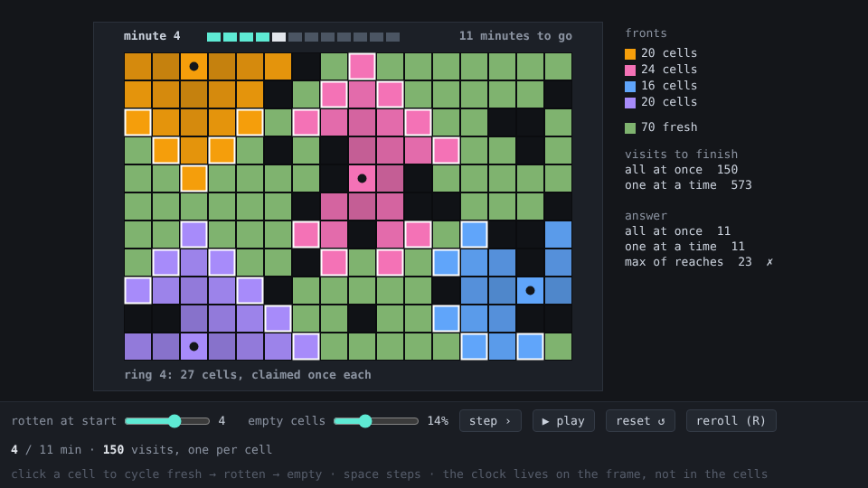Viewport: 868px width, 488px height.
Task: Click the white current-minute progress segment
Action: [x=279, y=37]
